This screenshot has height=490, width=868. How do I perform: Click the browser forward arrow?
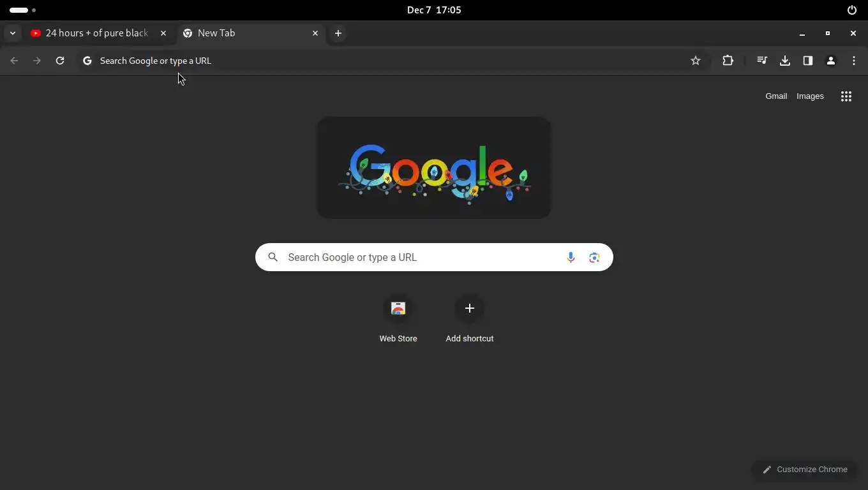(37, 61)
